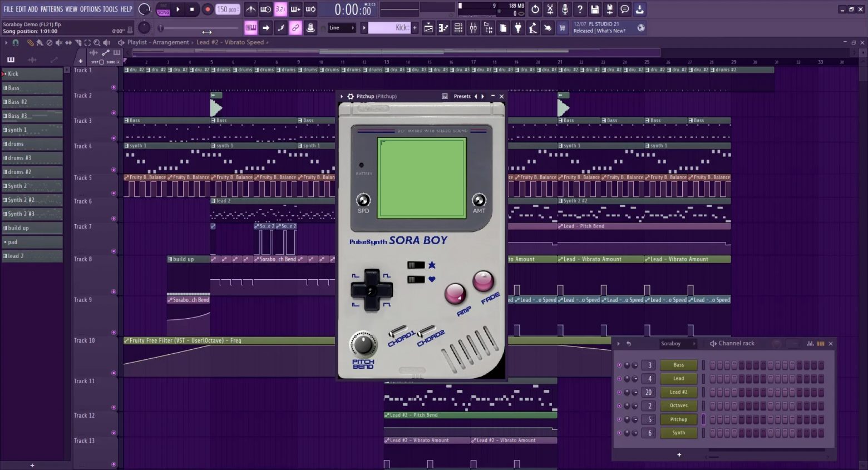The image size is (868, 470).
Task: Open the Soraboy channel group dropdown
Action: (x=678, y=344)
